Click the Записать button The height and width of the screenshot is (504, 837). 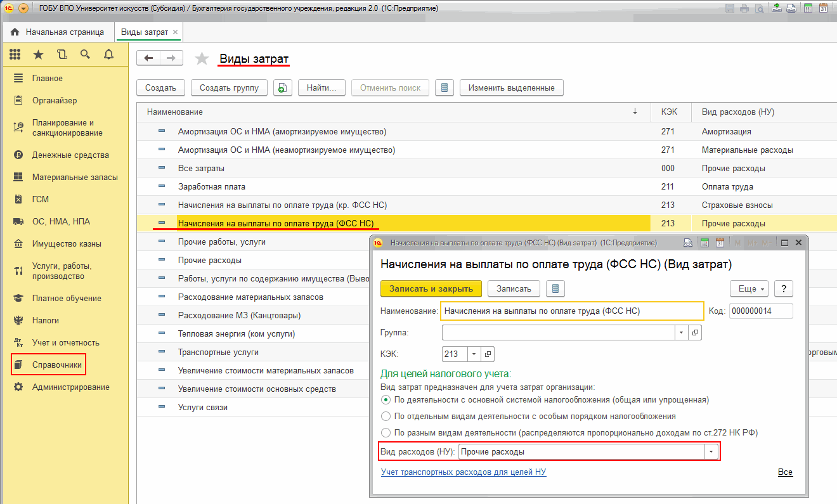tap(514, 288)
